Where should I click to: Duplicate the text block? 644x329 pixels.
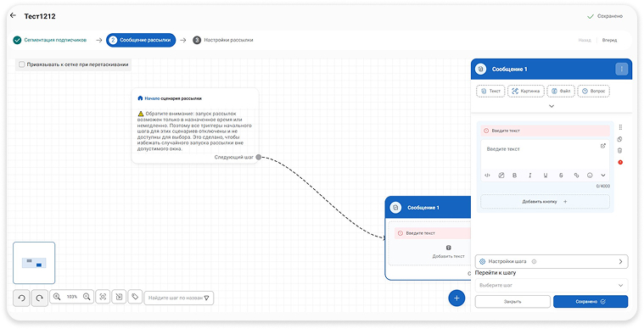619,139
